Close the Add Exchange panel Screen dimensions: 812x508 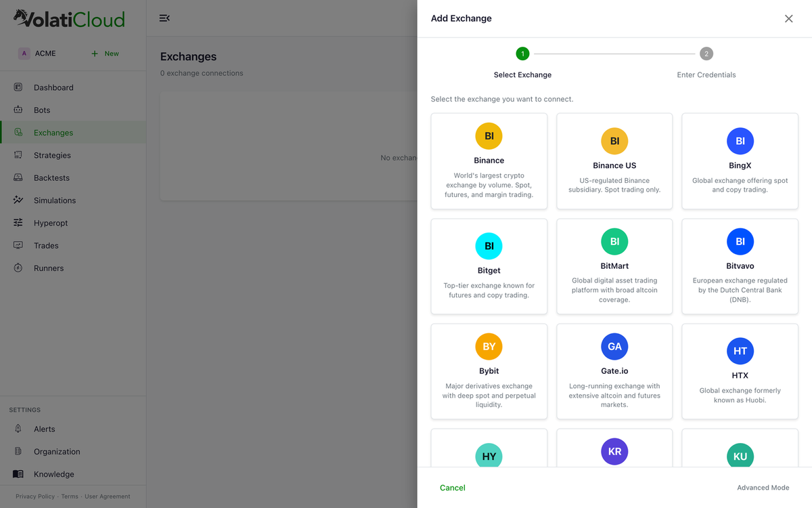tap(788, 18)
